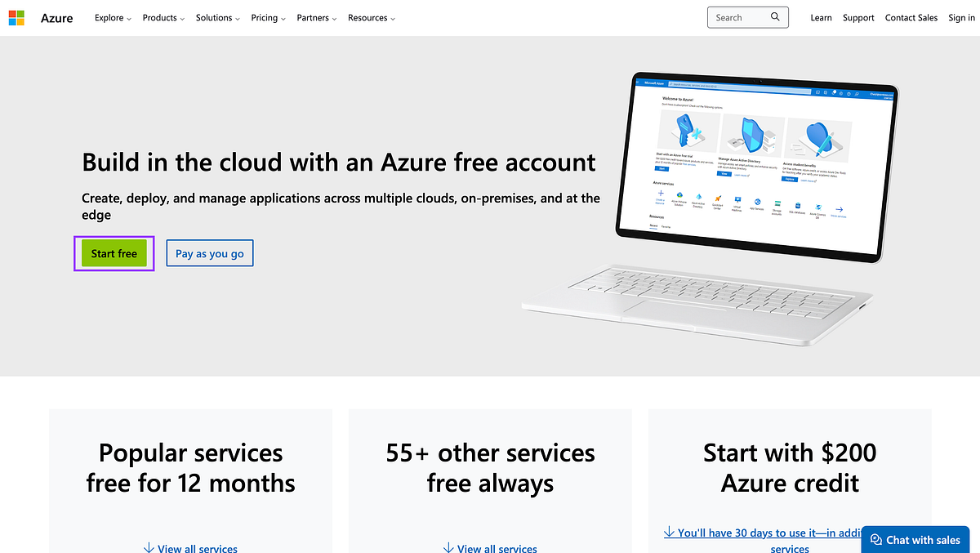Click the arrow icon before the 30 days credit link
Viewport: 980px width, 553px height.
[x=669, y=532]
